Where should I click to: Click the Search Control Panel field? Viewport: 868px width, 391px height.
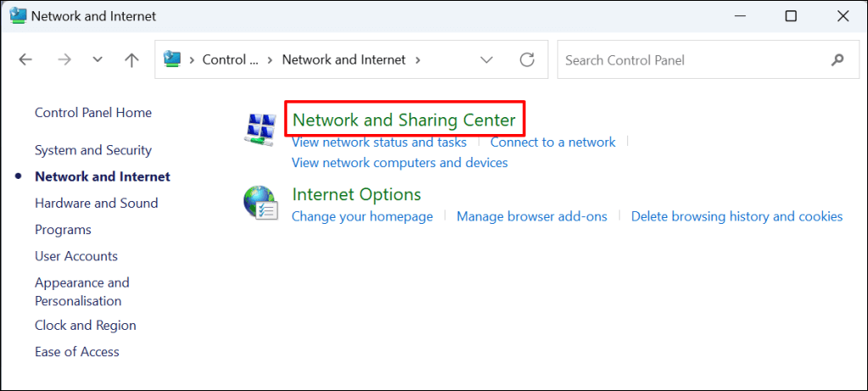(691, 60)
